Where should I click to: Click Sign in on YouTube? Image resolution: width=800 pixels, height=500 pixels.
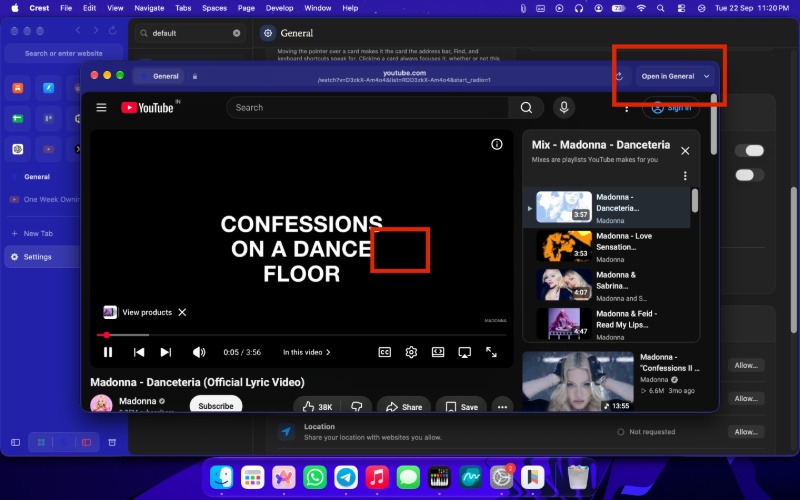pyautogui.click(x=671, y=108)
